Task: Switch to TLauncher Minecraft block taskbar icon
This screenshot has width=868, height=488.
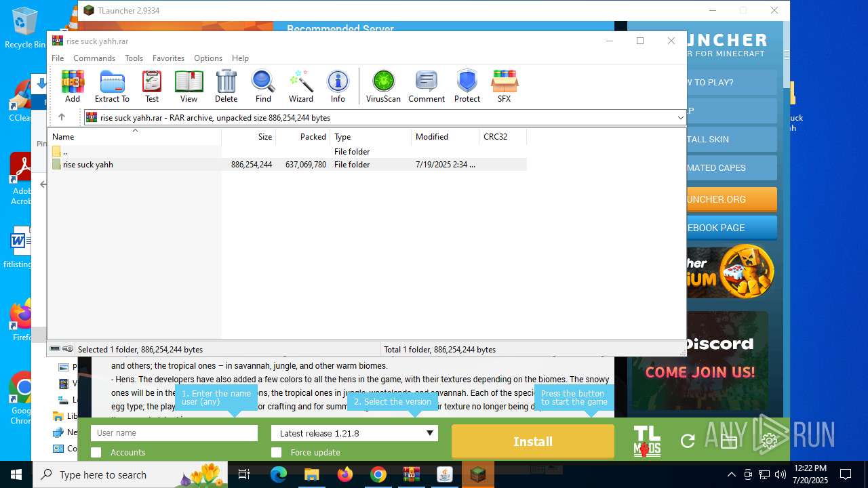Action: 478,474
